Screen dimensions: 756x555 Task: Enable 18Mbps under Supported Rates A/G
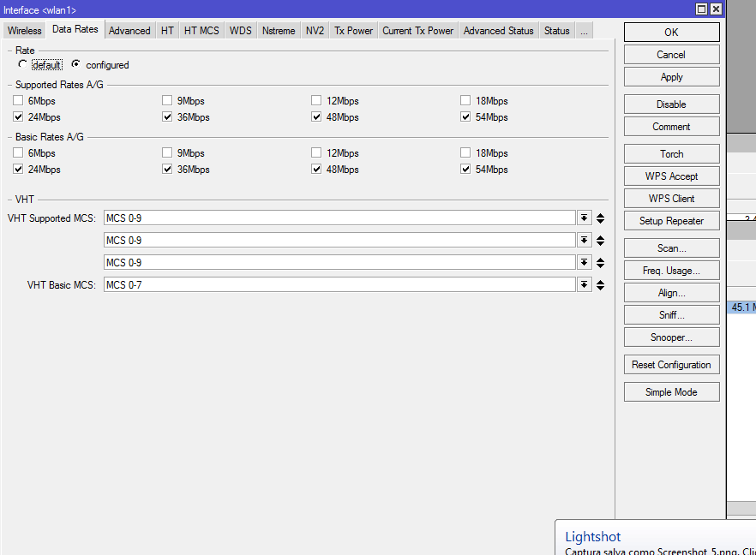pos(465,100)
